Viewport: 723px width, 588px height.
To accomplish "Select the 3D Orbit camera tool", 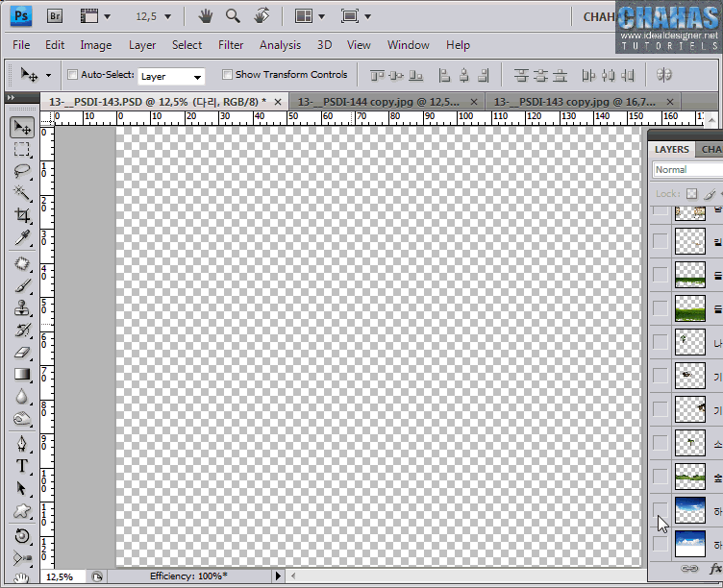I will (x=22, y=558).
